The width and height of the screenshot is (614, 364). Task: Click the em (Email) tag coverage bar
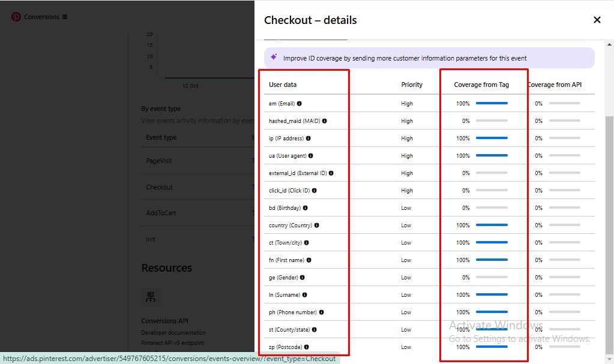pyautogui.click(x=492, y=104)
